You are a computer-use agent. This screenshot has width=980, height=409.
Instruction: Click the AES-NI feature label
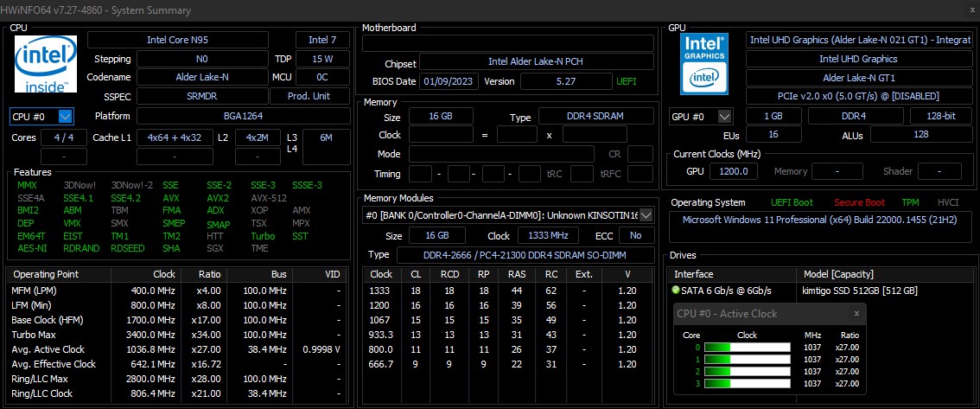click(30, 248)
